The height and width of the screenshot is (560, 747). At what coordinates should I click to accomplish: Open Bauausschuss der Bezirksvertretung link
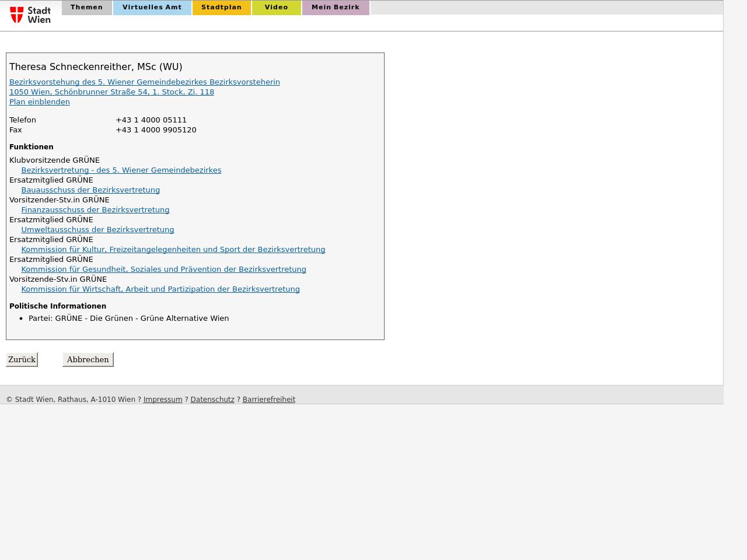(90, 190)
